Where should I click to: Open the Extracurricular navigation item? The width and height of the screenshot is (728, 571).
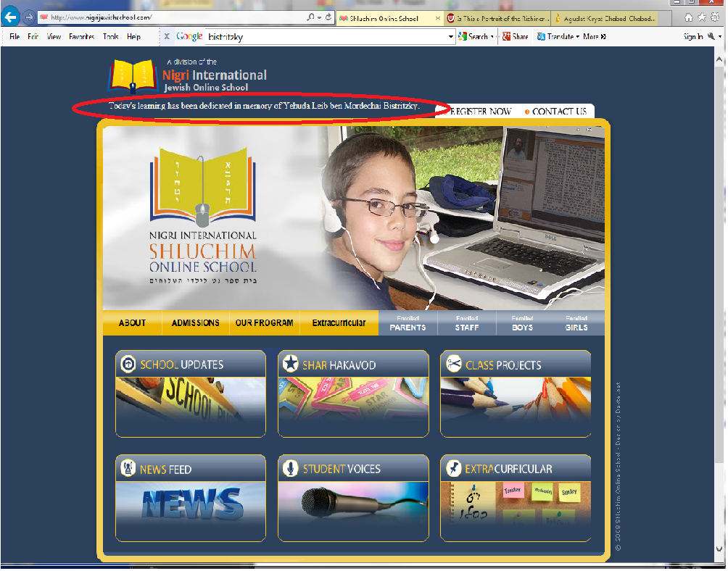coord(339,323)
